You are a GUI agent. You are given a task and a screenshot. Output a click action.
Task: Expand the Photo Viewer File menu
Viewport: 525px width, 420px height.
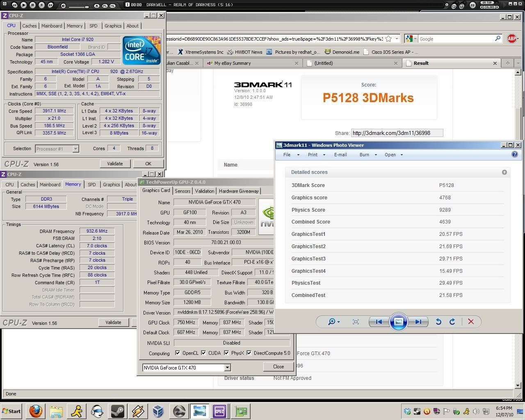click(x=291, y=155)
